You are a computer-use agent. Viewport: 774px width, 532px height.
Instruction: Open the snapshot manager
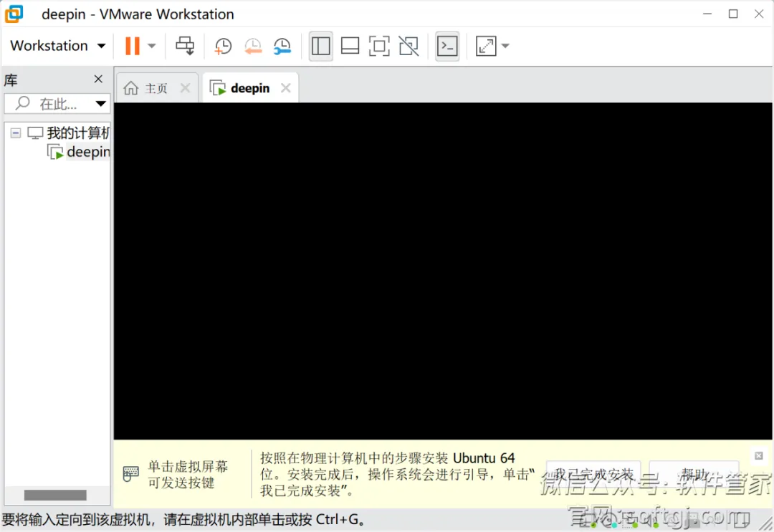(x=282, y=46)
